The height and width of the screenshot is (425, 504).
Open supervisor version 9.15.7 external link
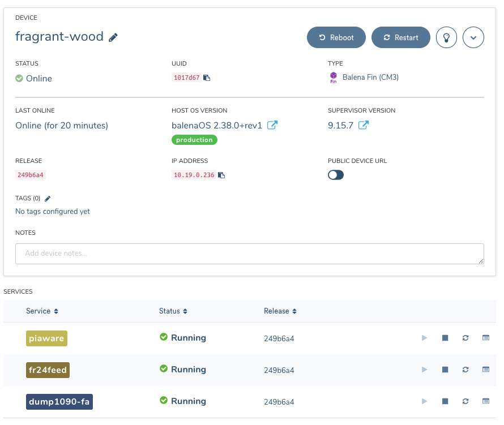[364, 125]
